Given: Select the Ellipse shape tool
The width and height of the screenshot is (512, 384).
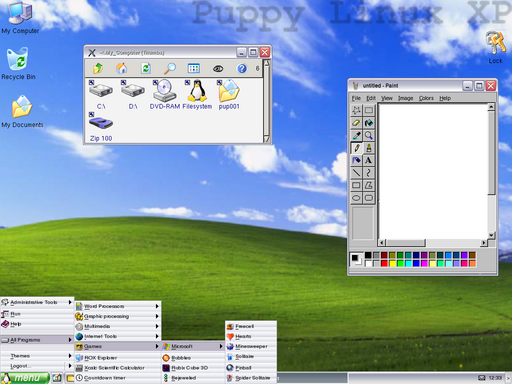Looking at the screenshot, I should (x=356, y=198).
